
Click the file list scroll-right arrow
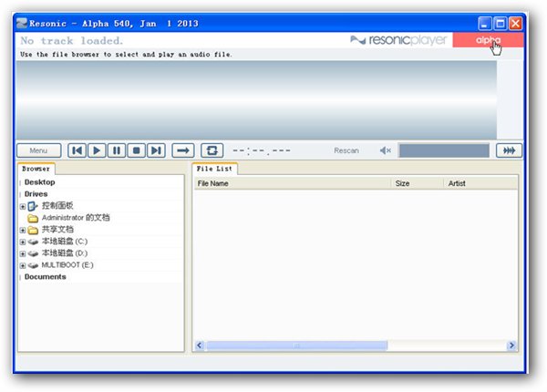click(511, 346)
